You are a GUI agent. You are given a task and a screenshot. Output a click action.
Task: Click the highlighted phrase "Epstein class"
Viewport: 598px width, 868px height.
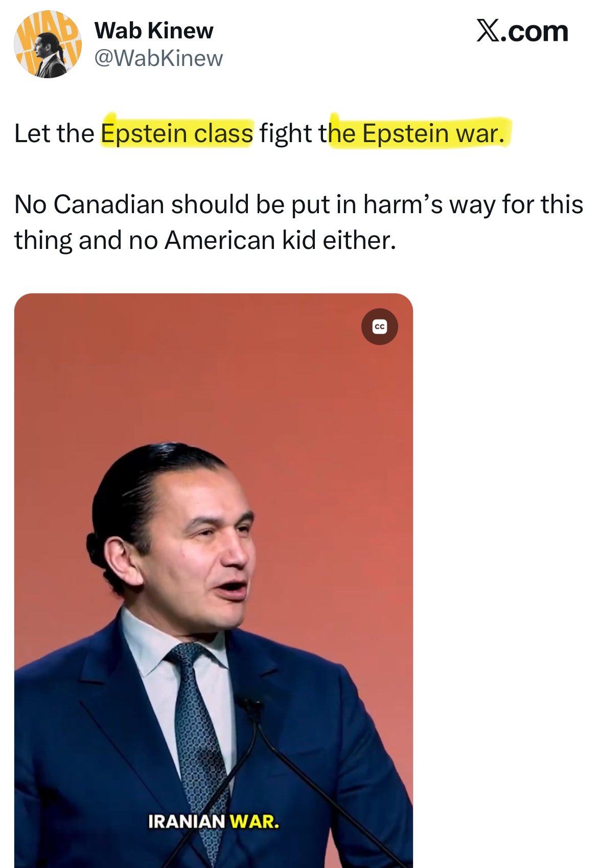tap(177, 133)
